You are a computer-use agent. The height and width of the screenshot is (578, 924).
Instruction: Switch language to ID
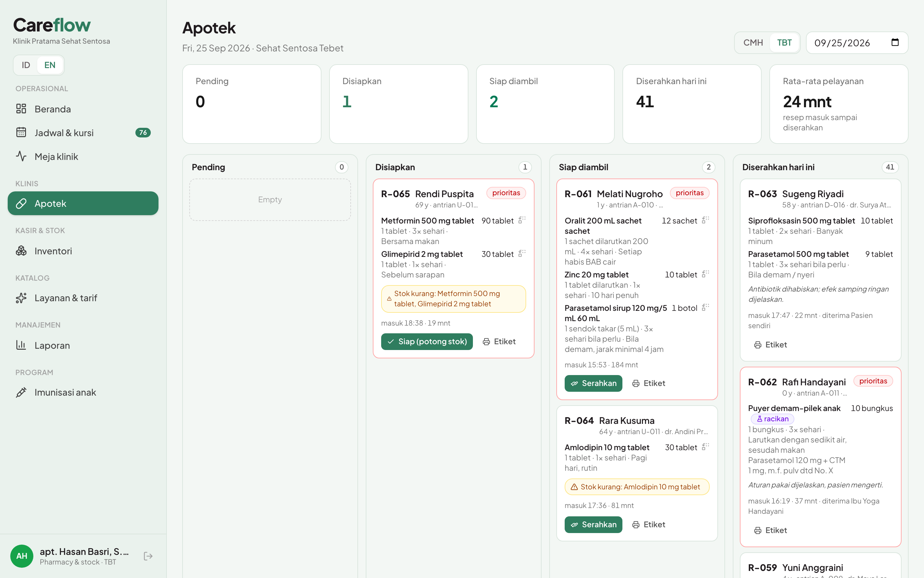coord(26,65)
